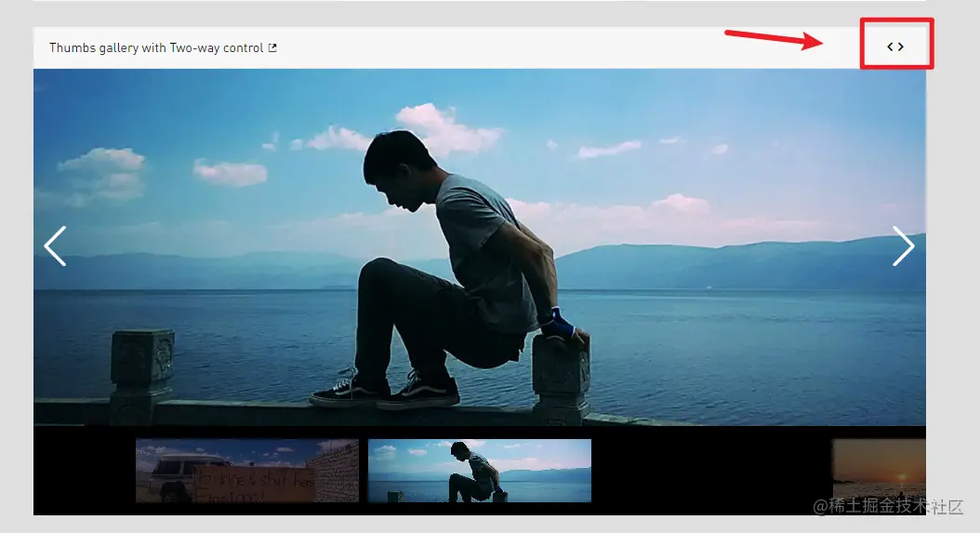This screenshot has height=533, width=980.
Task: Click the main gallery slide image
Action: coord(480,247)
